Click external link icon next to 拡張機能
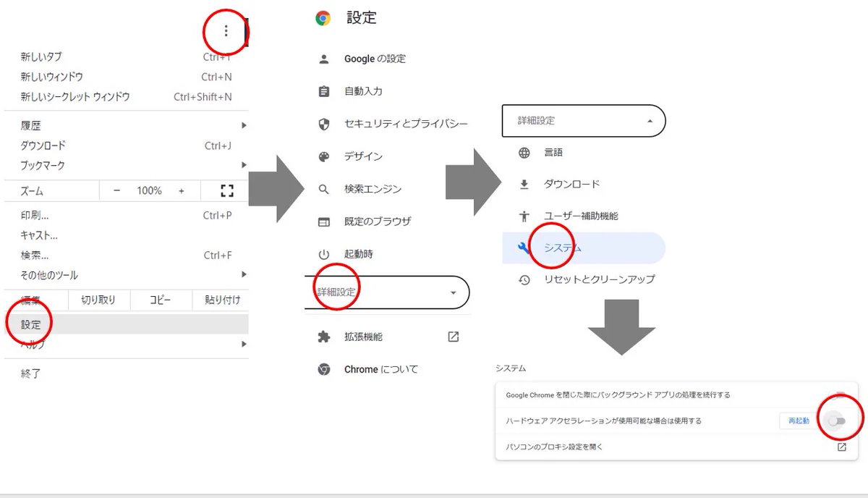The height and width of the screenshot is (498, 868). pyautogui.click(x=454, y=337)
